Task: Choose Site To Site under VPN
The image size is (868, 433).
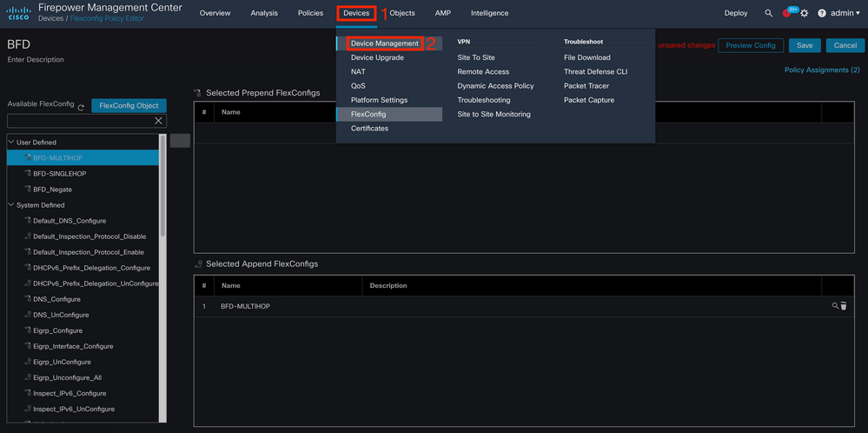Action: click(476, 57)
